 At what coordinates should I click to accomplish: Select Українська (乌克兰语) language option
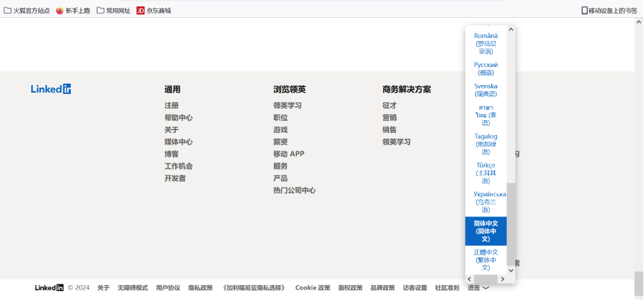(x=485, y=201)
